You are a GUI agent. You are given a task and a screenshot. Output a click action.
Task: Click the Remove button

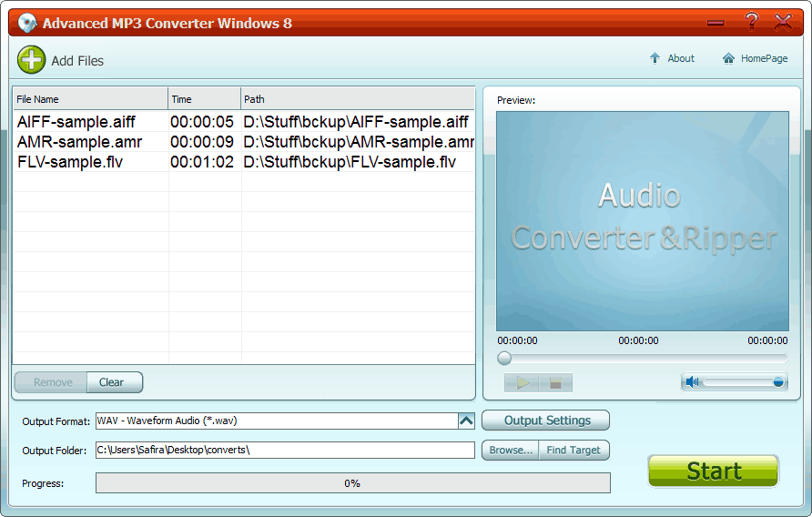(51, 382)
